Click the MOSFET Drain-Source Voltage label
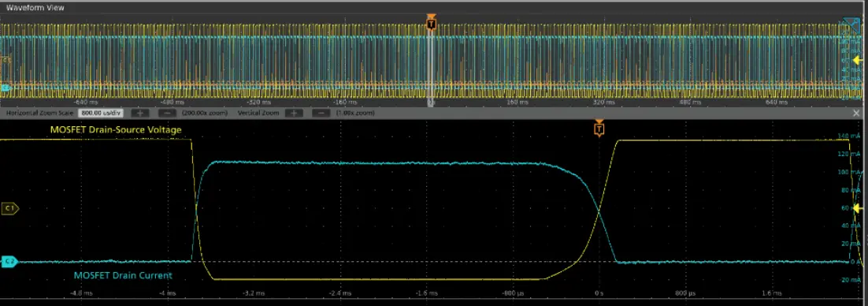 click(x=116, y=129)
